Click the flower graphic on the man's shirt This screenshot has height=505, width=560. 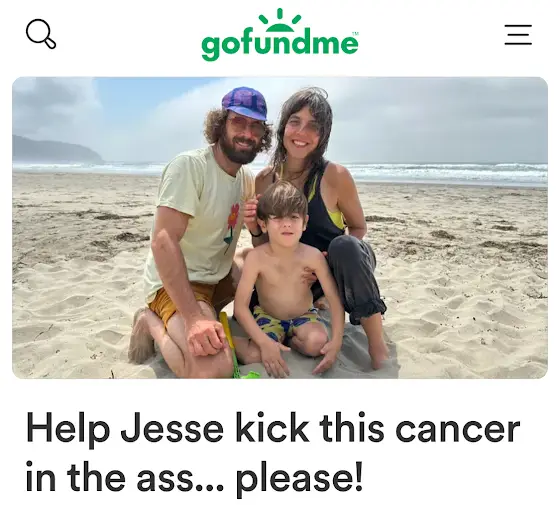232,227
